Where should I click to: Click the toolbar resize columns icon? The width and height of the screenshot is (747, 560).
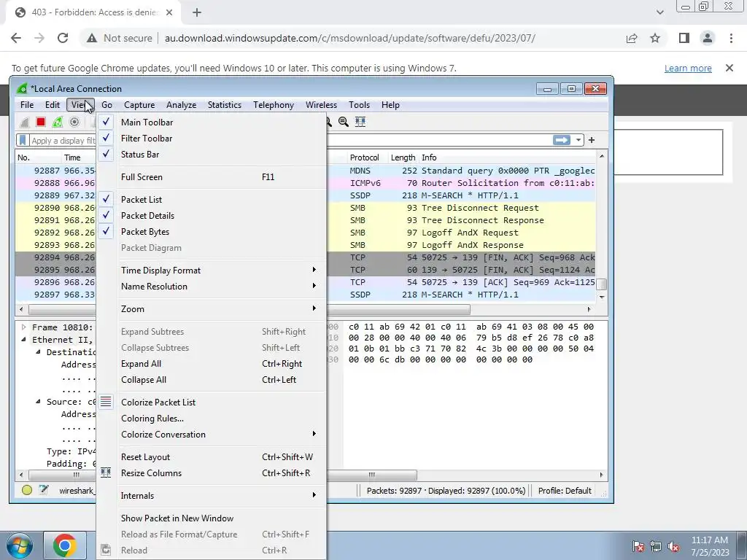pos(360,122)
